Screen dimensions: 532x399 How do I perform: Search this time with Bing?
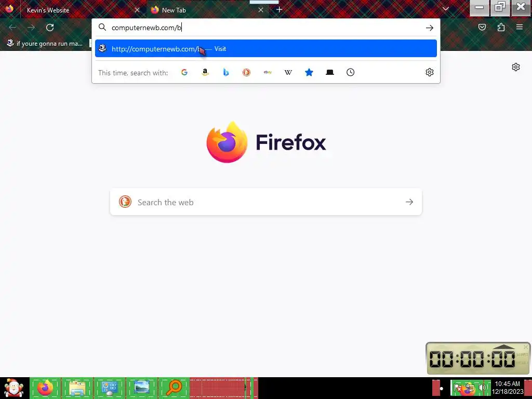226,72
